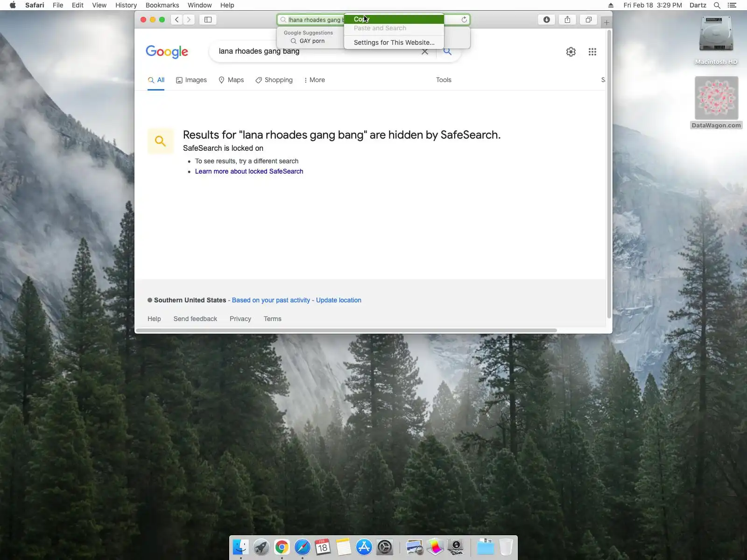Viewport: 747px width, 560px height.
Task: Click the blue Google search magnifier
Action: pos(447,51)
